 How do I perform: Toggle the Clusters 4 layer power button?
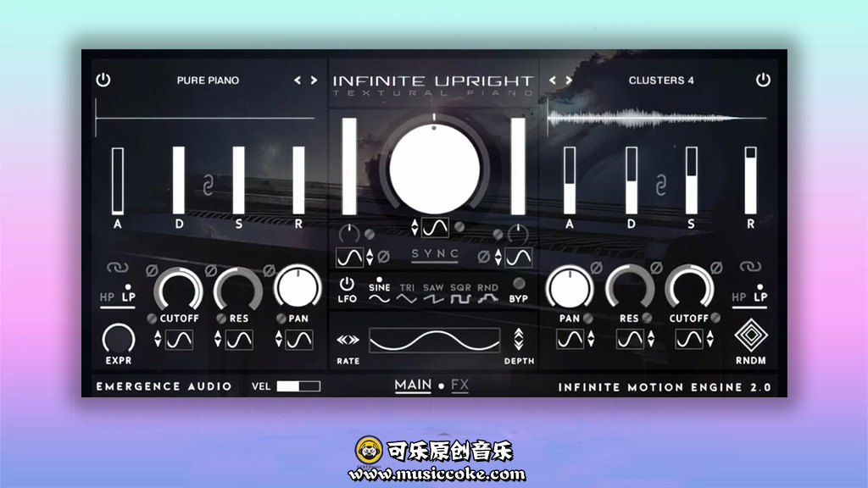pyautogui.click(x=763, y=80)
